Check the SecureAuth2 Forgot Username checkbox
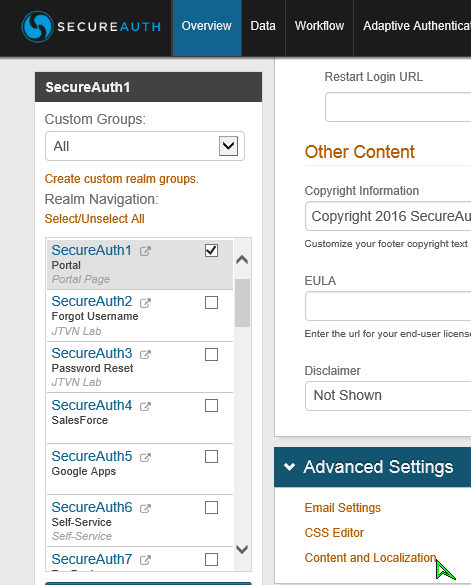471x585 pixels. point(211,303)
